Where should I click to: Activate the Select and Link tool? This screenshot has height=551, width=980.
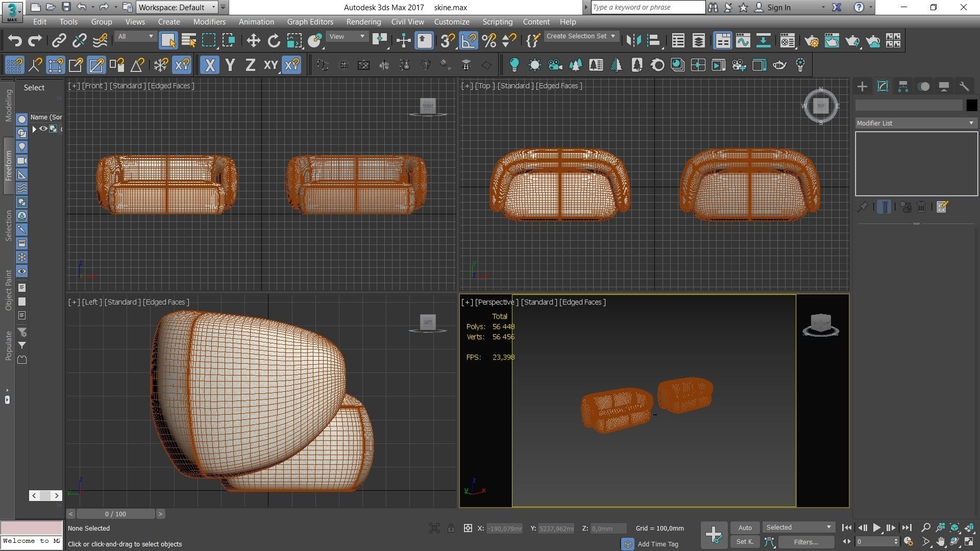coord(59,41)
